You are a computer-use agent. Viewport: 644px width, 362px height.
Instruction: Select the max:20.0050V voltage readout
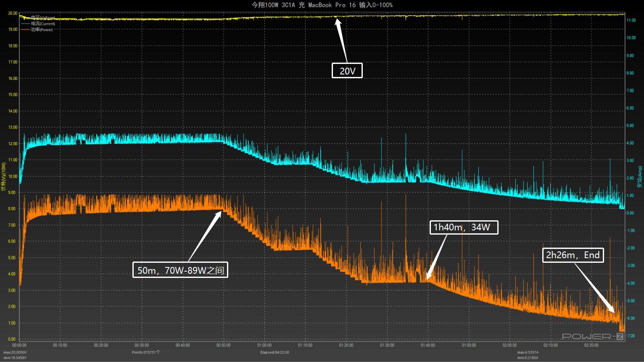pyautogui.click(x=15, y=352)
